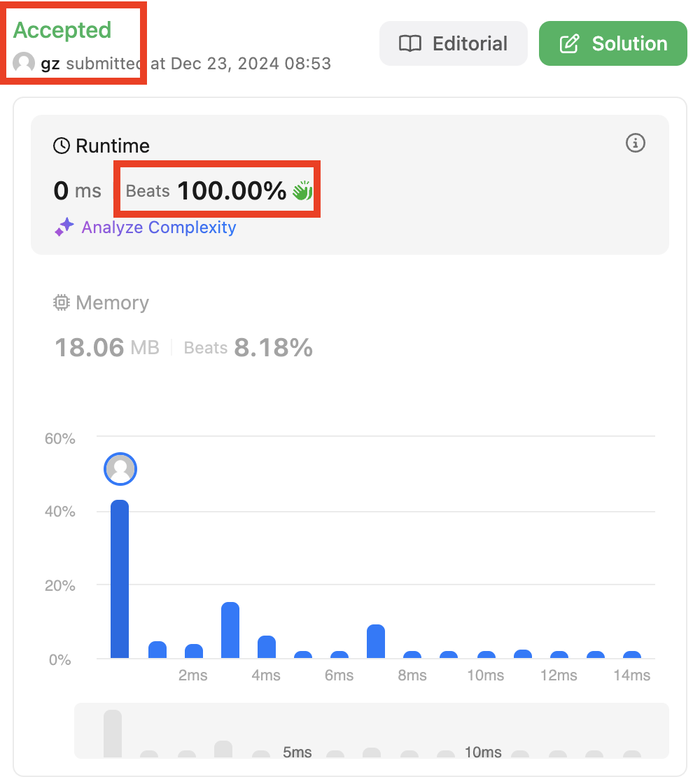Click the gz user avatar near submitted text
Image resolution: width=700 pixels, height=784 pixels.
[x=24, y=63]
